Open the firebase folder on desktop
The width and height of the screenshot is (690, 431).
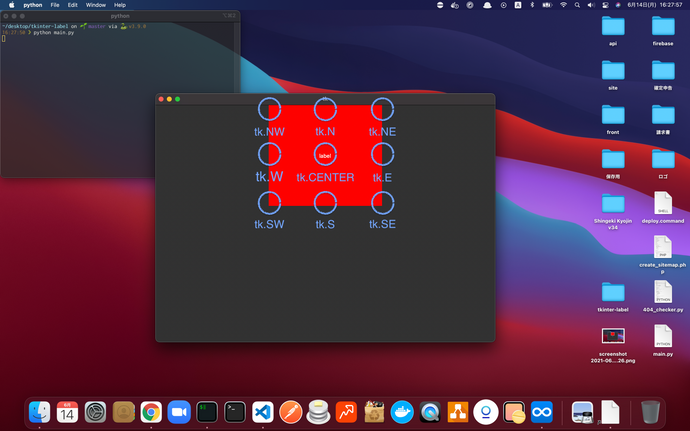[663, 25]
